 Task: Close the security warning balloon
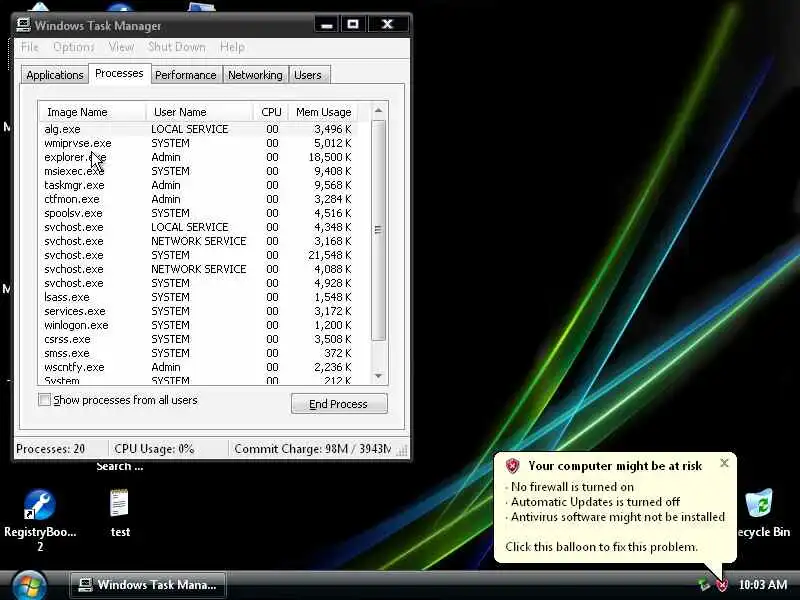[724, 463]
